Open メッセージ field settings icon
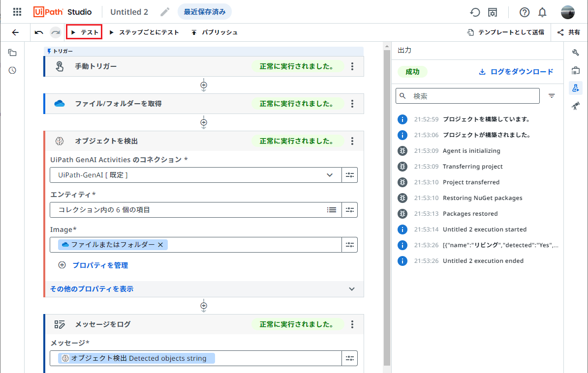Viewport: 588px width, 373px height. 349,358
